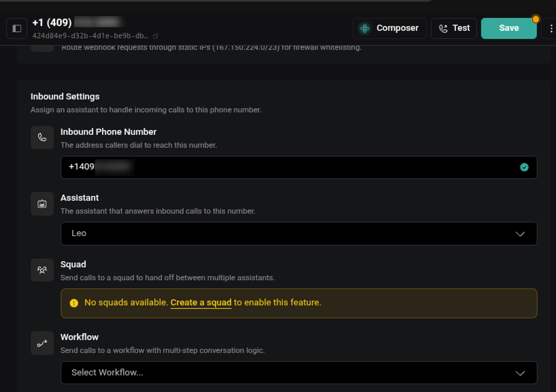Screen dimensions: 556x392
Task: Save the phone number settings
Action: (509, 29)
